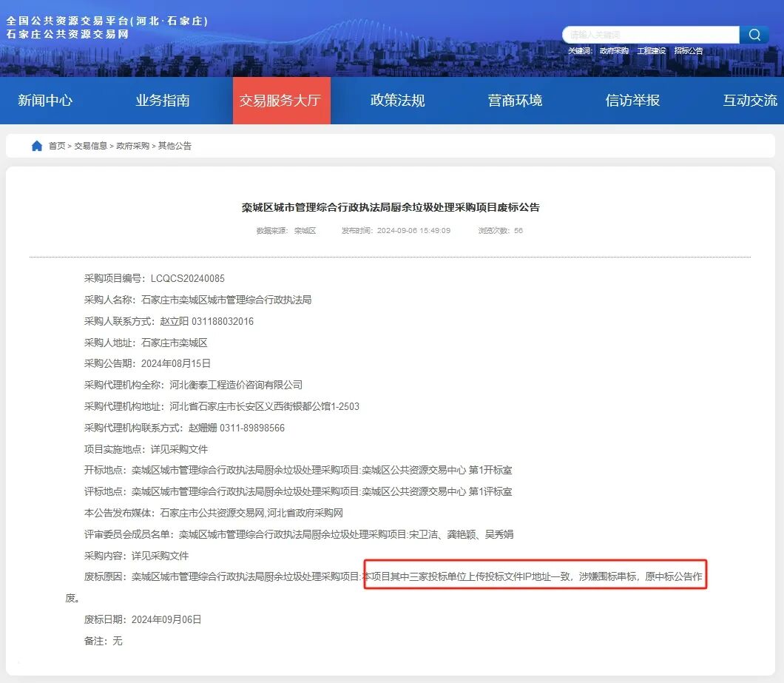Viewport: 784px width, 683px height.
Task: Click announcement date 2024年08月15日
Action: [175, 363]
